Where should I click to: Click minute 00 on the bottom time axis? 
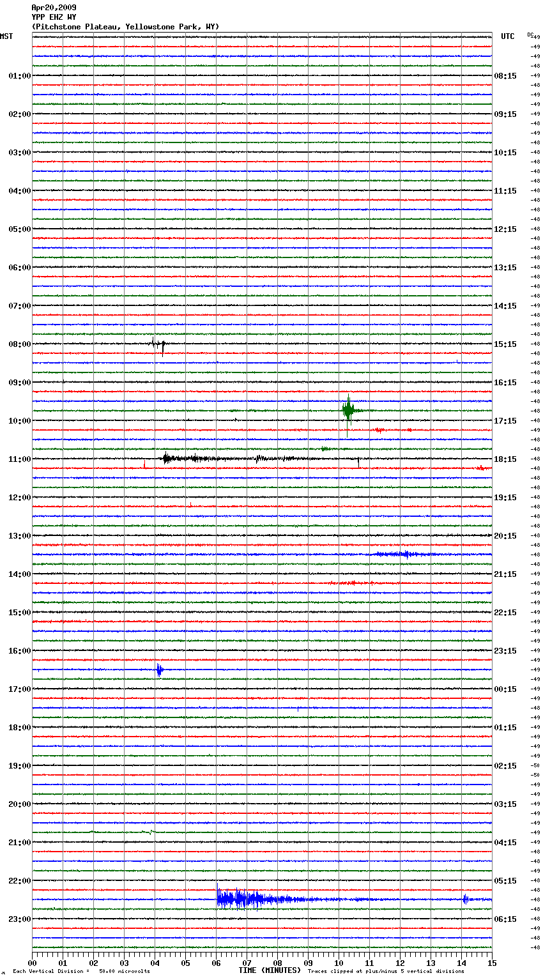(32, 963)
